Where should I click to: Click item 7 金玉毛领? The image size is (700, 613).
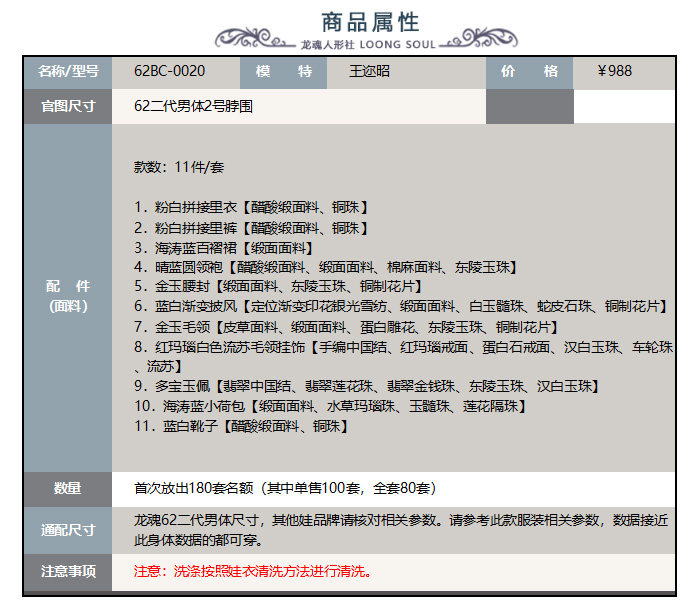(x=346, y=328)
